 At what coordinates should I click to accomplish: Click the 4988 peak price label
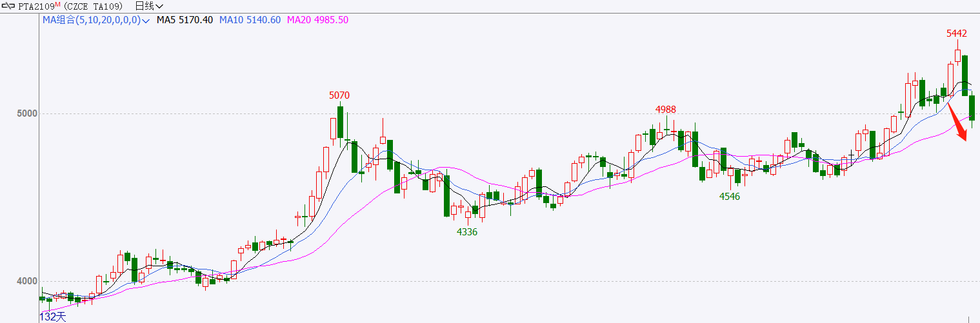666,110
